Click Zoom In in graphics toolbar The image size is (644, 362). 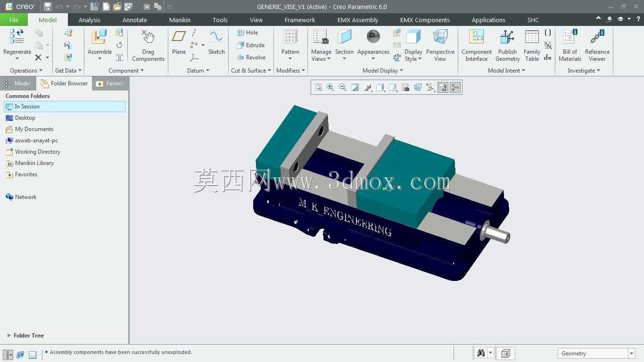click(330, 87)
